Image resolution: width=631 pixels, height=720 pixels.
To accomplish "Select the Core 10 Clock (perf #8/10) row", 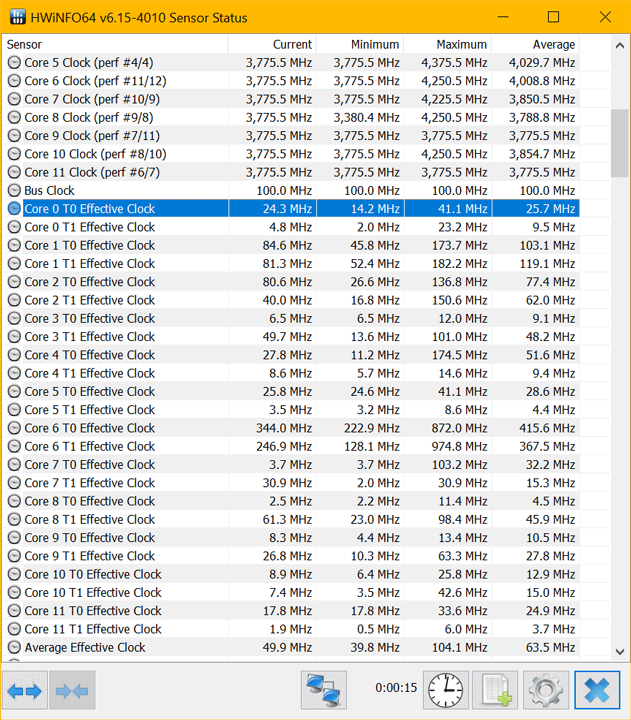I will (291, 154).
